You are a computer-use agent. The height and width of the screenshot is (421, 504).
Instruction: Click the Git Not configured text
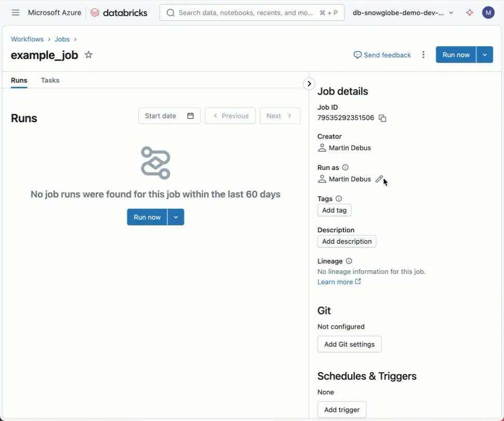[x=341, y=326]
